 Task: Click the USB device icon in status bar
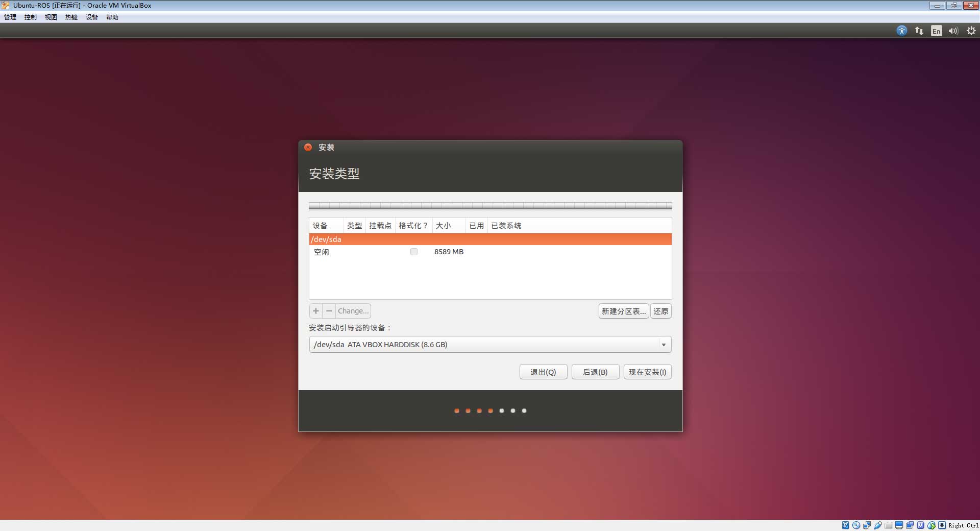coord(878,525)
